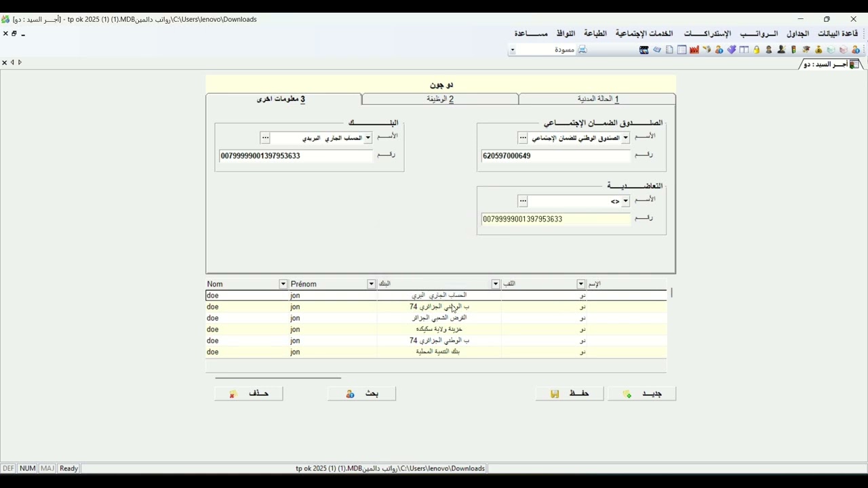Click the horizontal scrollbar under the table

pyautogui.click(x=278, y=378)
